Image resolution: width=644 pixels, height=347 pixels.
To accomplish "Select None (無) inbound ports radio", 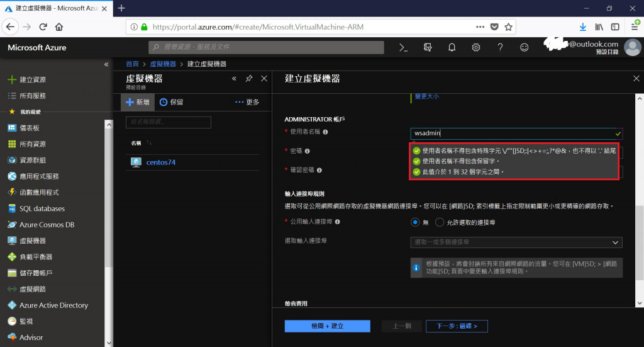I will [x=415, y=222].
